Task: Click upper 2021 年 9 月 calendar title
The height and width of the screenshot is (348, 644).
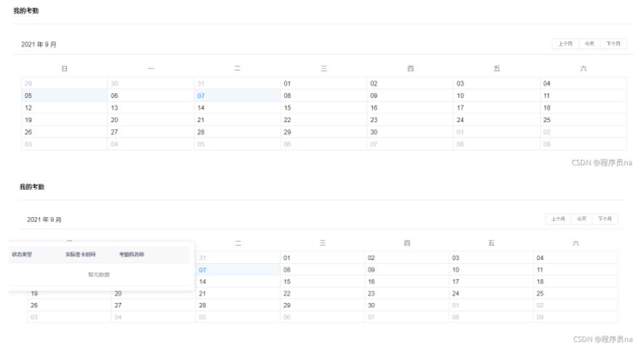Action: (x=39, y=44)
